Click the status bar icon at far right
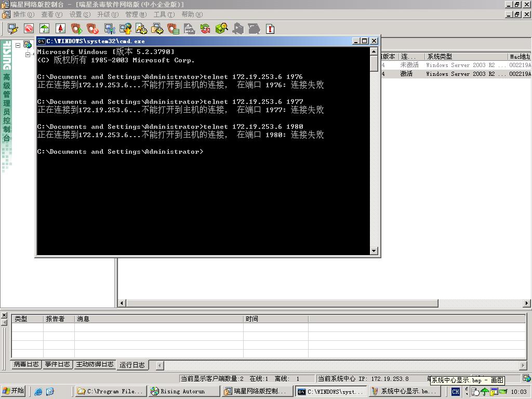The height and width of the screenshot is (399, 532). [527, 378]
